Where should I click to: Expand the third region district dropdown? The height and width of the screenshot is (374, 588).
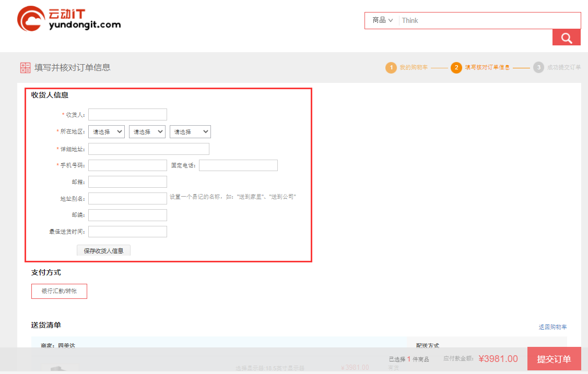190,132
